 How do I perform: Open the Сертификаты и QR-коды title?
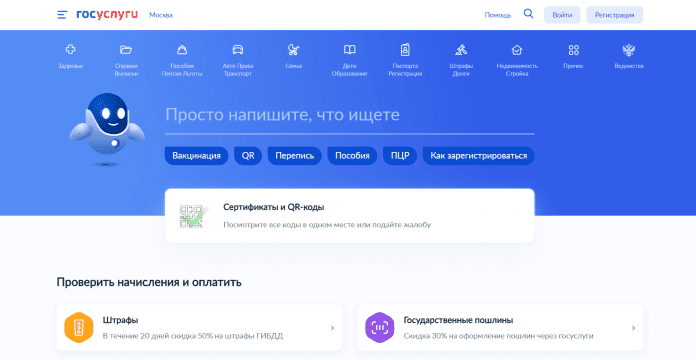click(x=273, y=207)
